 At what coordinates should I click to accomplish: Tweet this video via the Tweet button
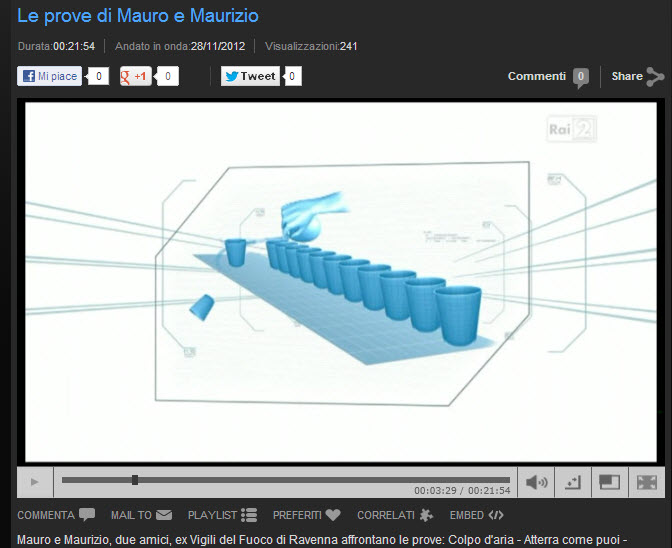coord(250,76)
